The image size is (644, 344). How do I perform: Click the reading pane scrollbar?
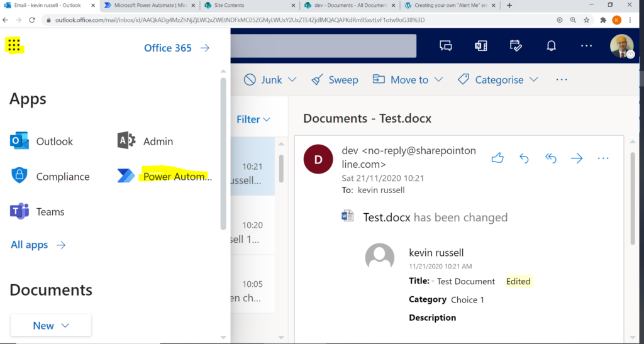(633, 199)
